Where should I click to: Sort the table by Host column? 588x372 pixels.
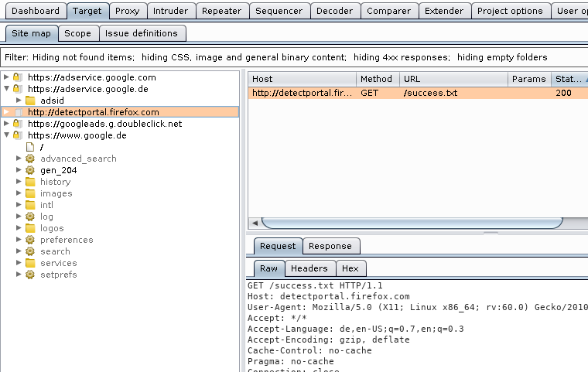click(x=302, y=79)
